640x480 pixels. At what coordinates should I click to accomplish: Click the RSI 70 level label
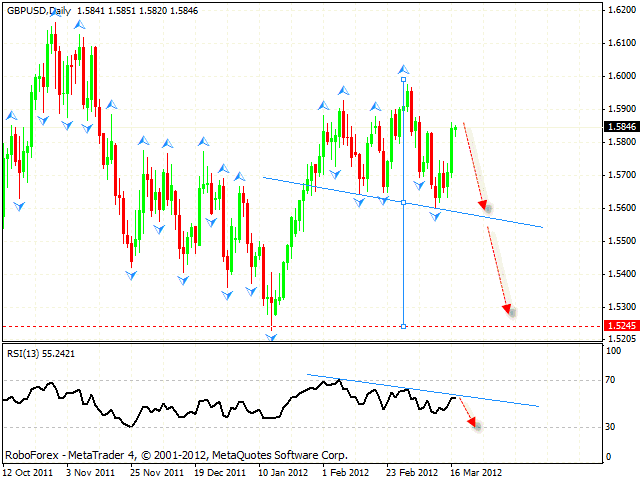click(x=609, y=381)
